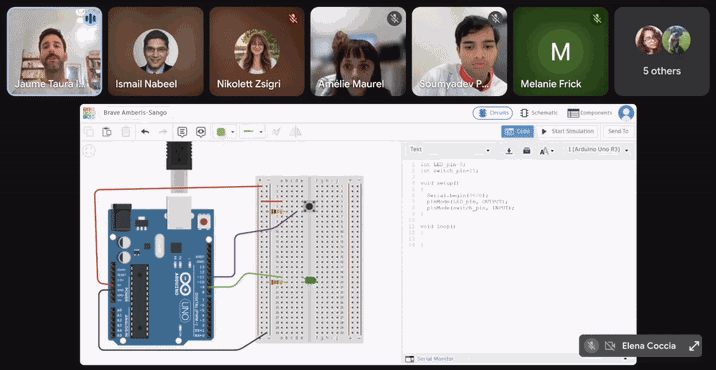Select the red wire to the breadboard
The height and width of the screenshot is (370, 716).
point(178,188)
